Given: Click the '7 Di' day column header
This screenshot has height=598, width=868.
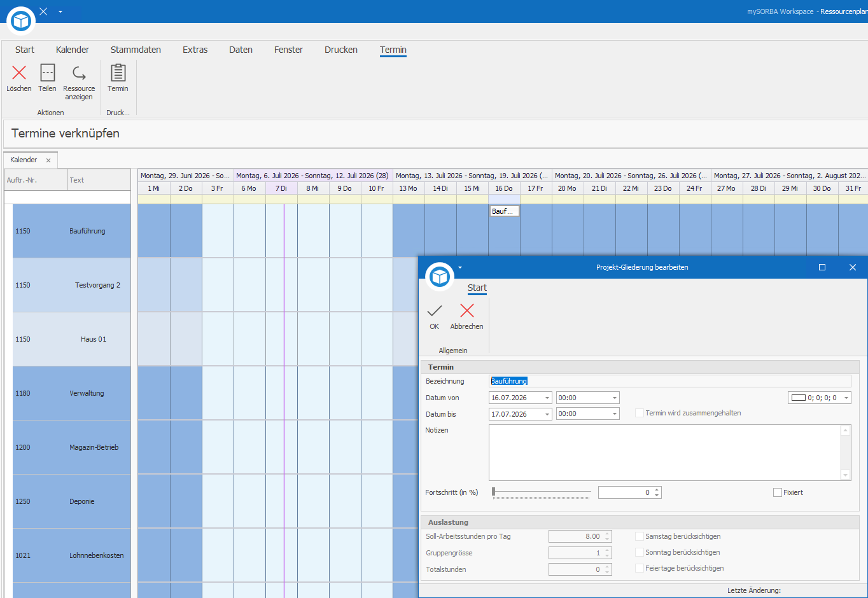Looking at the screenshot, I should [281, 188].
